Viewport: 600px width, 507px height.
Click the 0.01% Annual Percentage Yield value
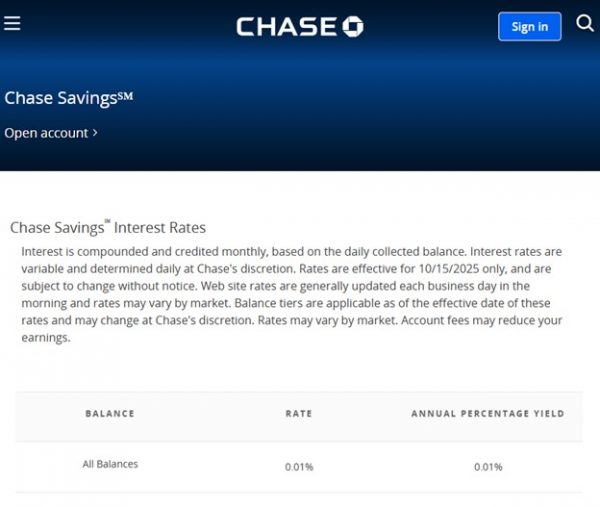point(488,467)
